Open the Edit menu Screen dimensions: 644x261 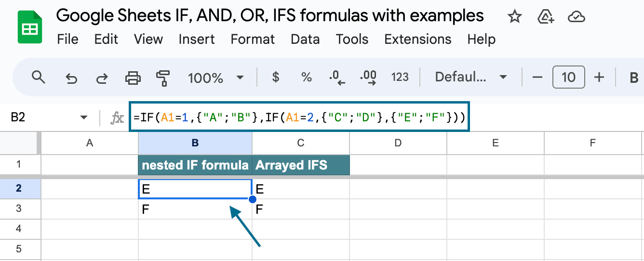tap(107, 39)
